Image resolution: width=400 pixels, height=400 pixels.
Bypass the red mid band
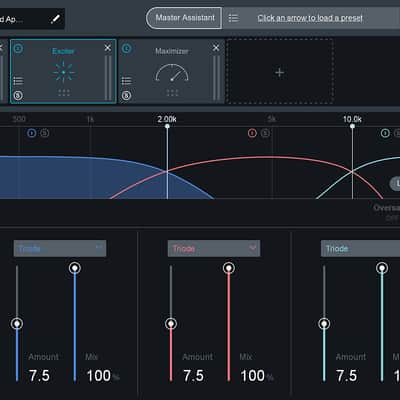(252, 133)
